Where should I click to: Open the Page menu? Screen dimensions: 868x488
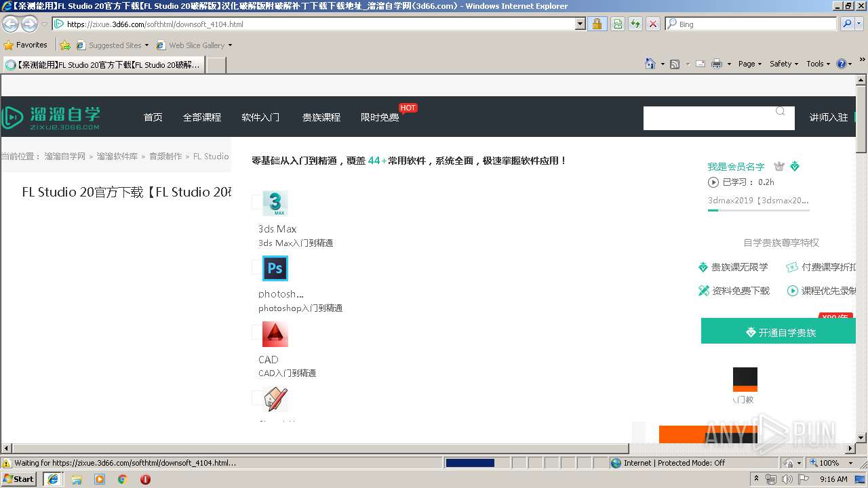(x=750, y=64)
